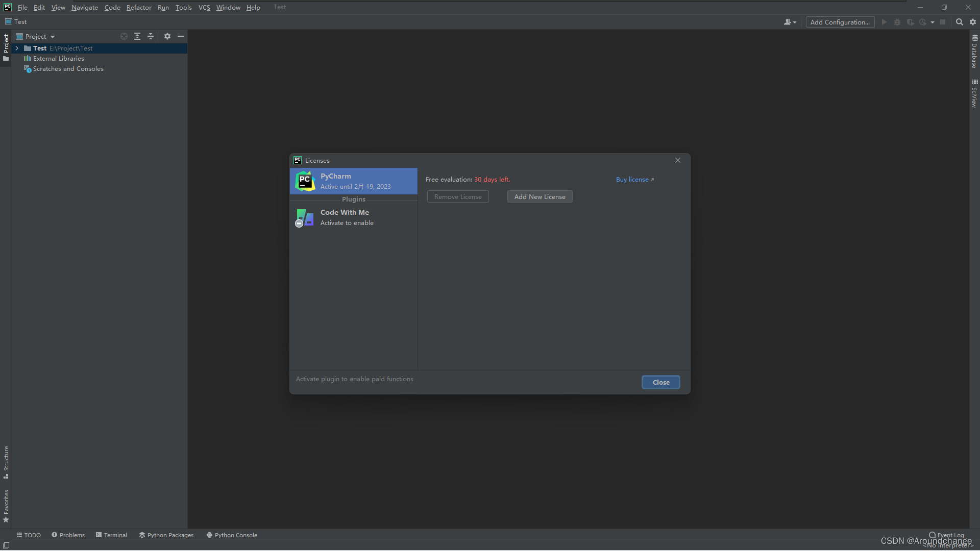980x551 pixels.
Task: Click the Collapse All icon in Project panel
Action: point(151,36)
